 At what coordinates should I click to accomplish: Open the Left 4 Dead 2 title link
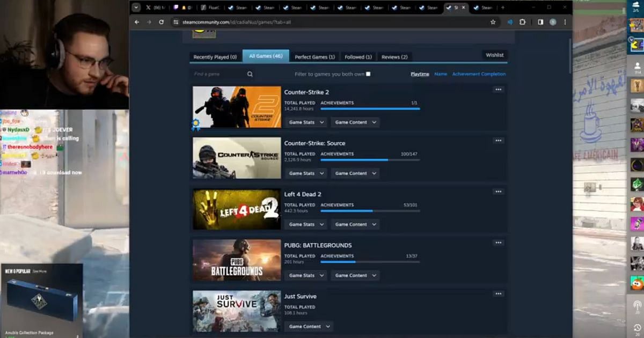(303, 194)
